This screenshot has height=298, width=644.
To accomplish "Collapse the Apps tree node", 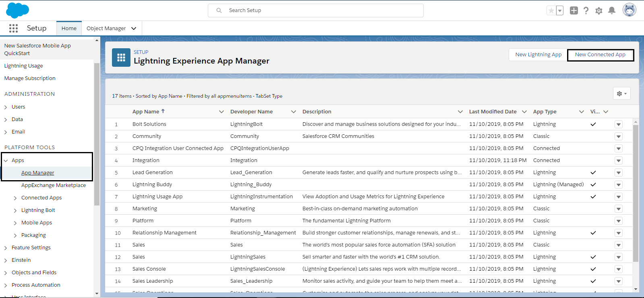I will pos(6,160).
